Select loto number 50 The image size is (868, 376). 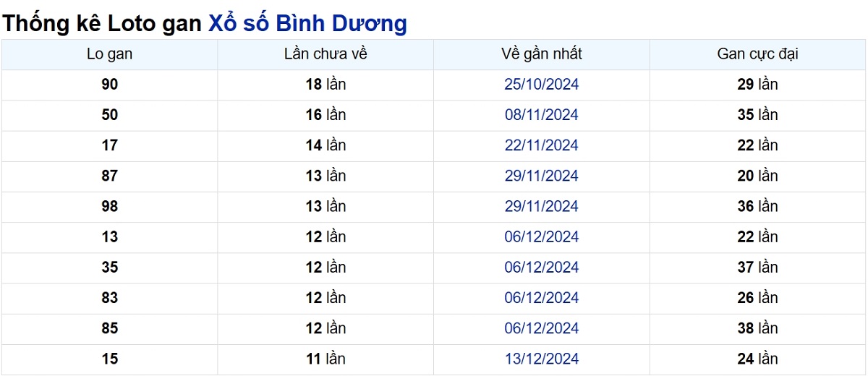click(x=109, y=115)
